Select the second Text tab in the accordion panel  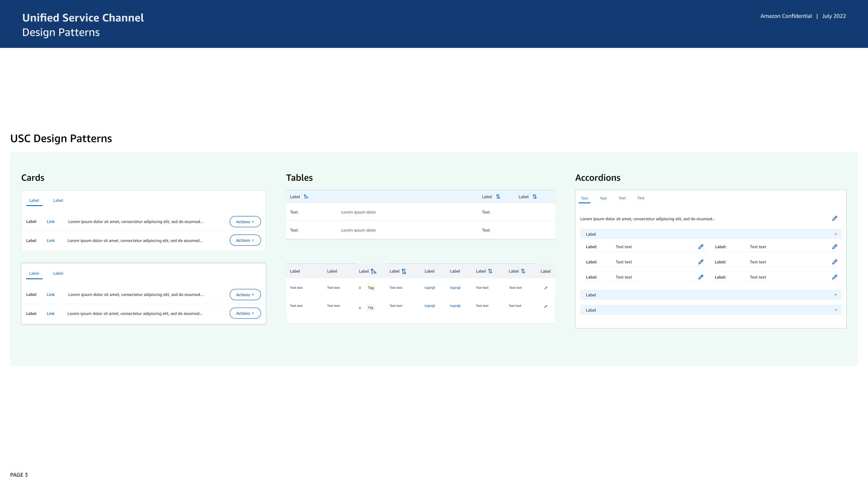(x=603, y=198)
